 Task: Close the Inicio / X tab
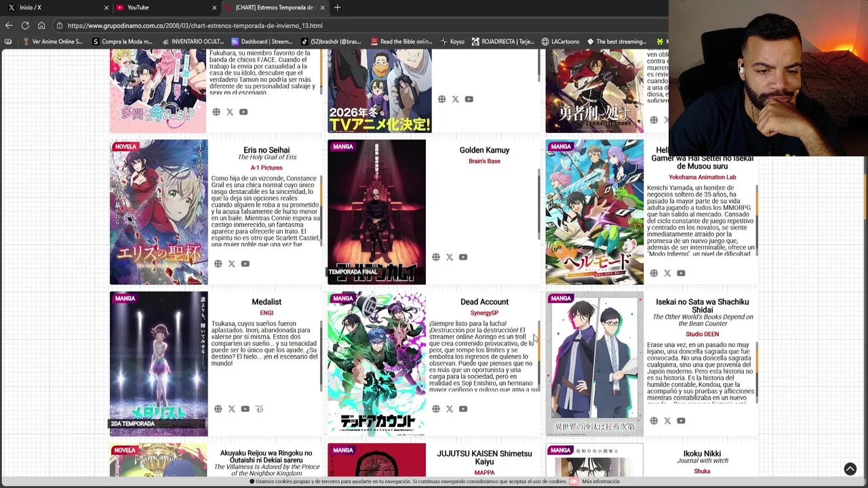coord(106,7)
